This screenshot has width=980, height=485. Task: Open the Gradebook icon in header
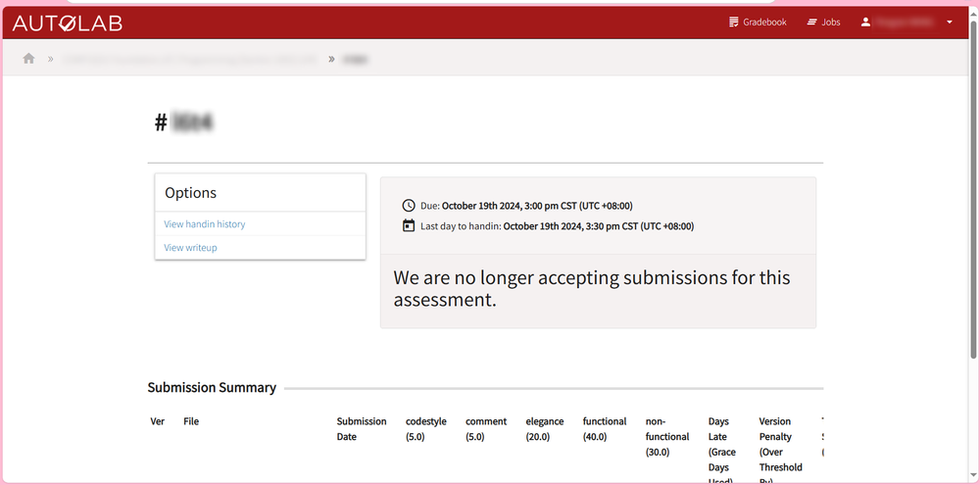coord(734,22)
